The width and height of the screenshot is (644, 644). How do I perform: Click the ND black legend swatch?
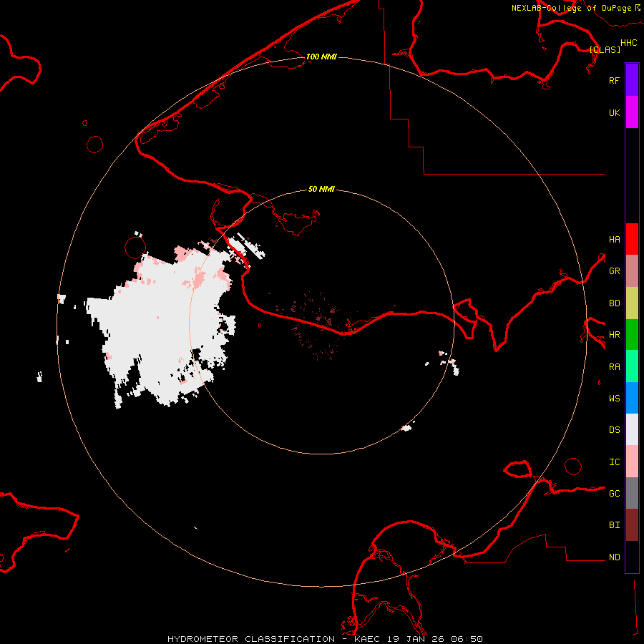tap(632, 557)
